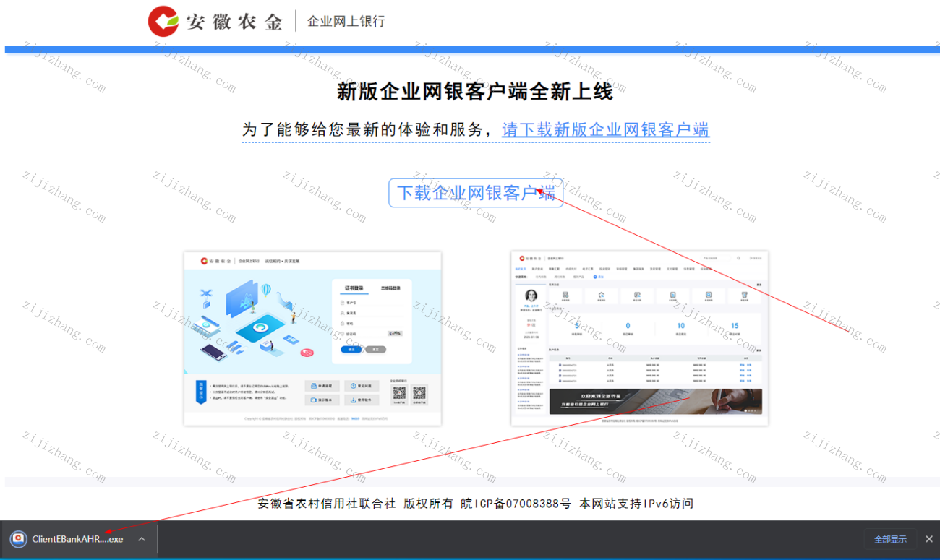
Task: Open the downloaded ClientEBankAHR exe file
Action: click(77, 539)
